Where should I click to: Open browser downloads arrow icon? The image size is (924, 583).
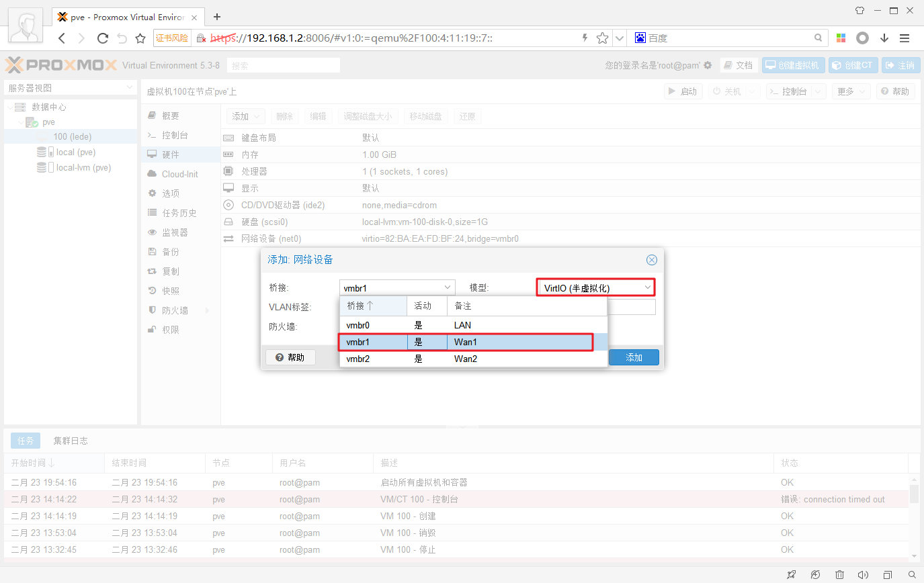pos(884,38)
